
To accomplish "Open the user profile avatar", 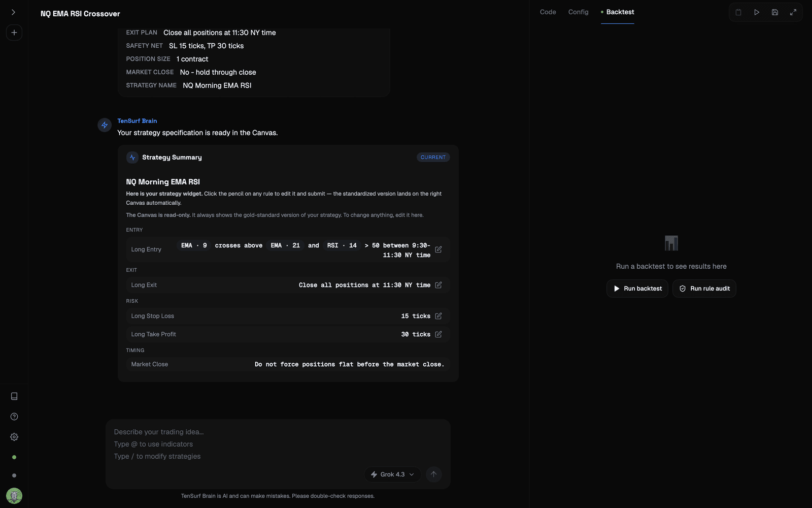I will (x=14, y=496).
